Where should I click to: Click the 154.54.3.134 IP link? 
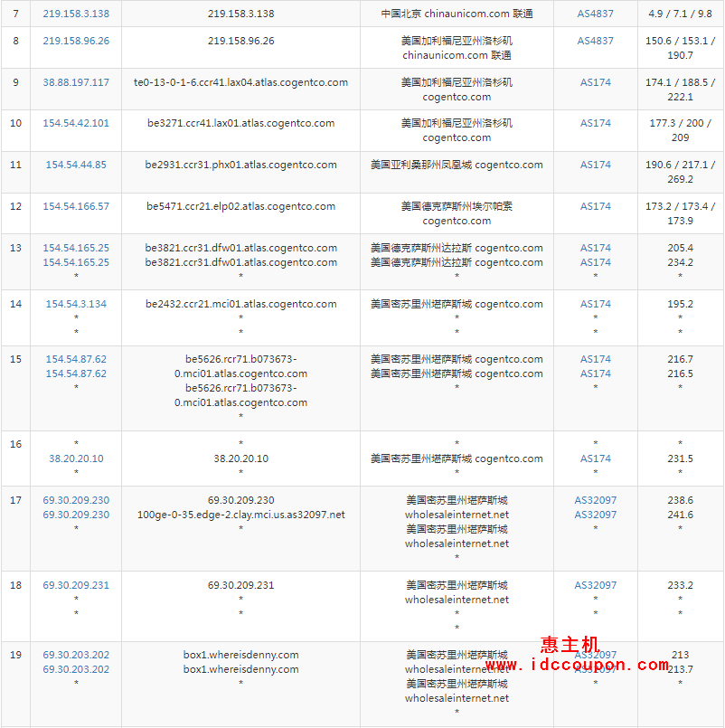76,305
